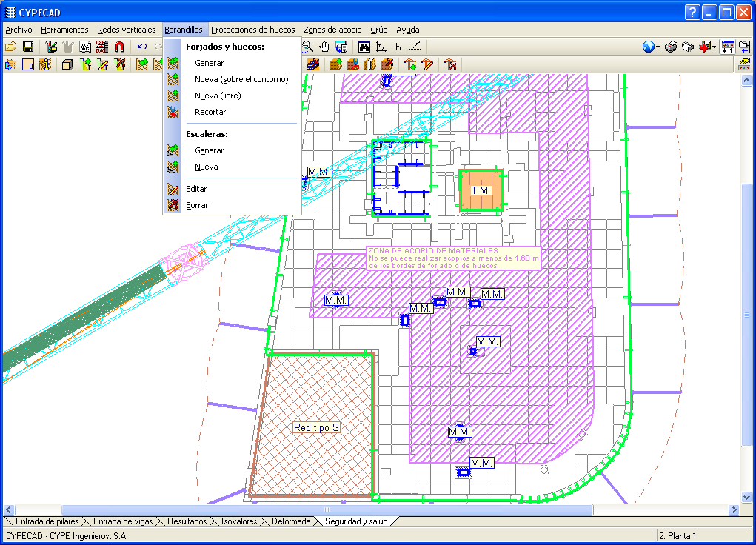Image resolution: width=756 pixels, height=545 pixels.
Task: Open the Redes verticales menu
Action: point(127,30)
